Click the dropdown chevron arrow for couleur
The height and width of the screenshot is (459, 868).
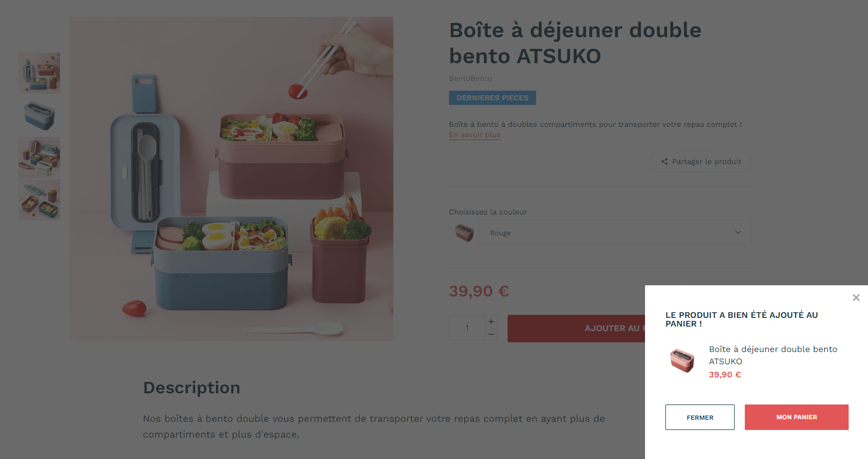[738, 232]
